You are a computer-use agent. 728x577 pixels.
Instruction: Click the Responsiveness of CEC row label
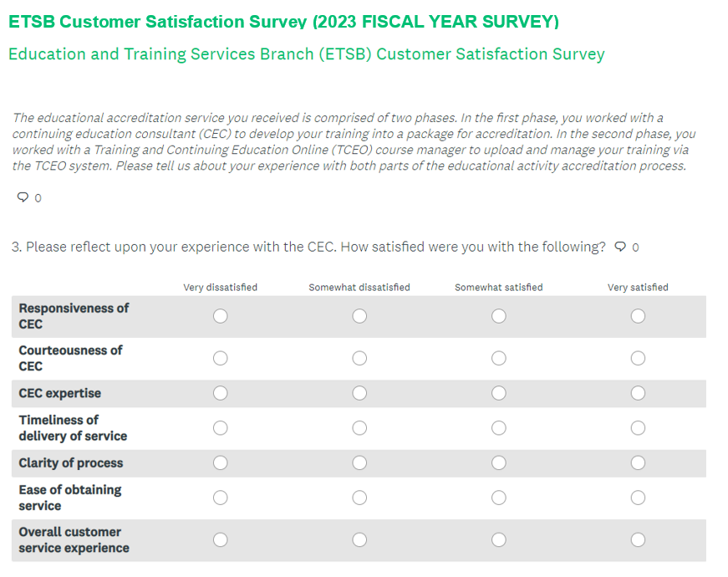pos(74,316)
